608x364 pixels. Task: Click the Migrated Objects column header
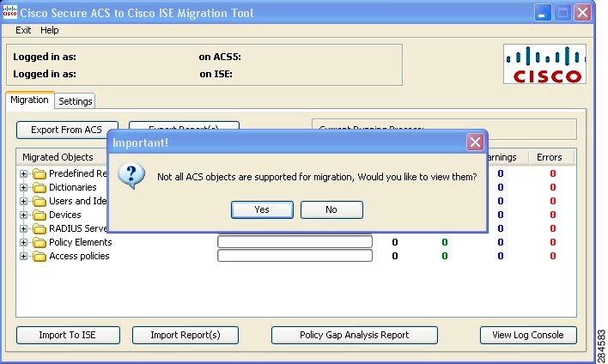click(58, 157)
